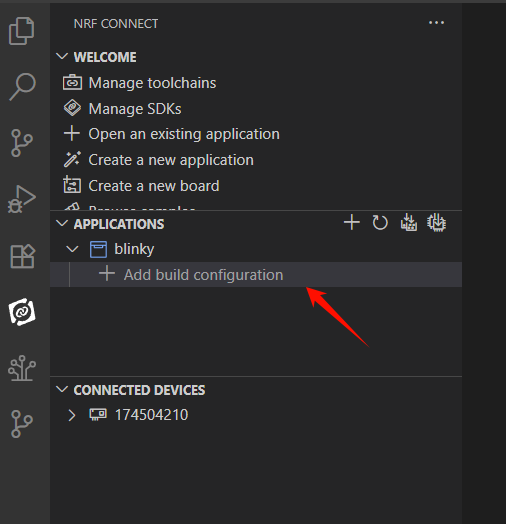
Task: Click plus icon next to Add build configuration
Action: coord(107,273)
